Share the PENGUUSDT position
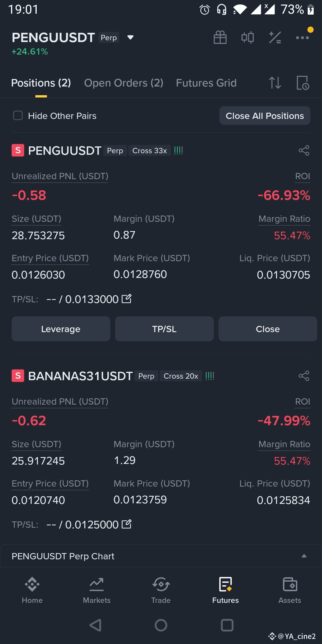The image size is (322, 644). coord(304,151)
